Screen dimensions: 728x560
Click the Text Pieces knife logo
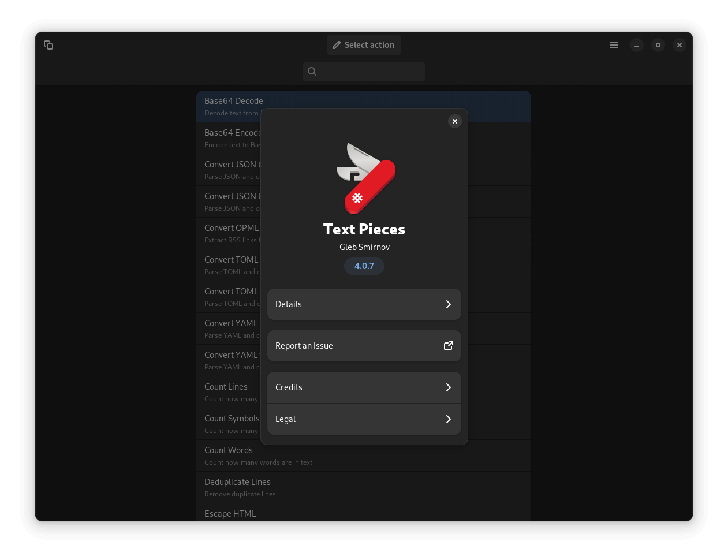[364, 178]
